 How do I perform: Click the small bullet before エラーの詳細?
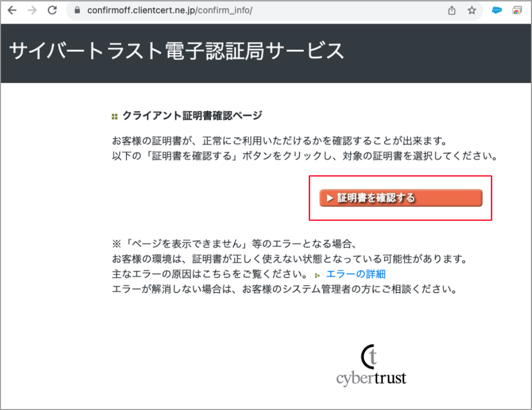318,275
